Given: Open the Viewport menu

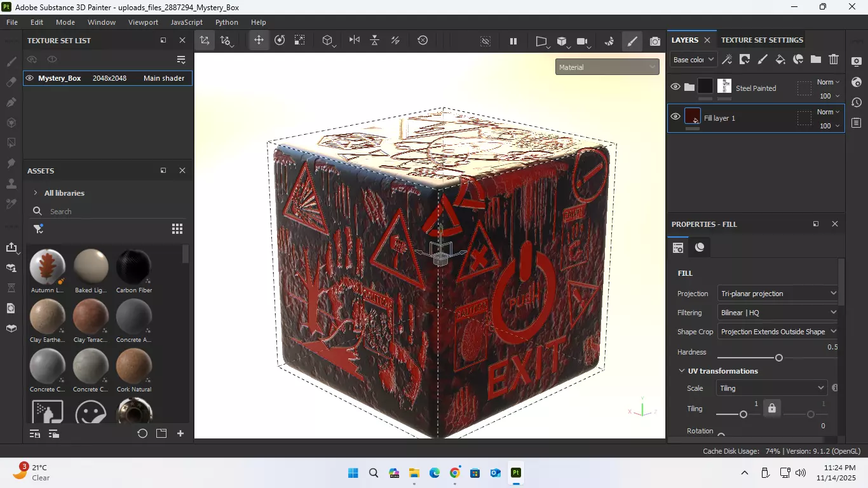Looking at the screenshot, I should tap(143, 22).
